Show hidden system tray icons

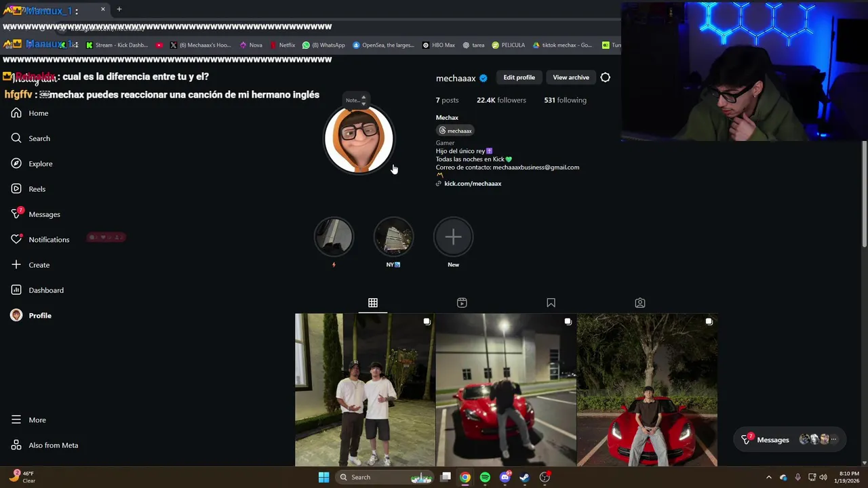tap(769, 477)
